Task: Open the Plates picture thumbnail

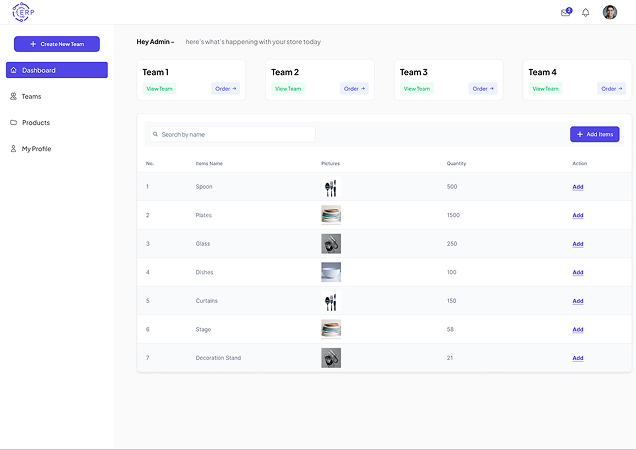Action: [331, 215]
